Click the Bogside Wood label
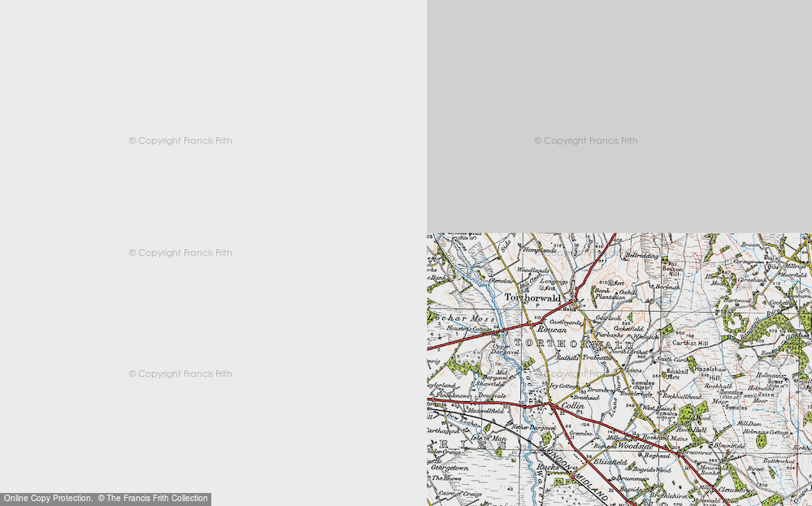The image size is (812, 506). (652, 469)
